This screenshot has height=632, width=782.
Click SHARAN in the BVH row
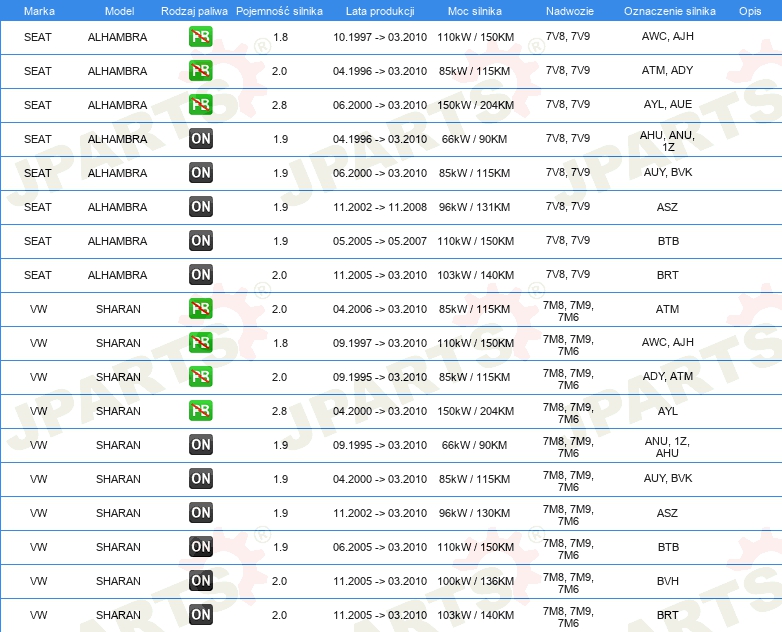(x=118, y=581)
